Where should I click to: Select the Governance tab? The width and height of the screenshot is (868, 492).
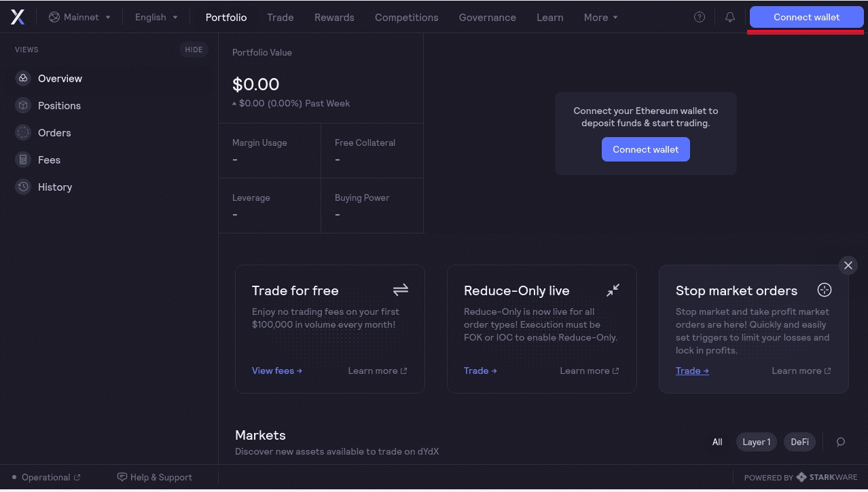click(x=488, y=17)
